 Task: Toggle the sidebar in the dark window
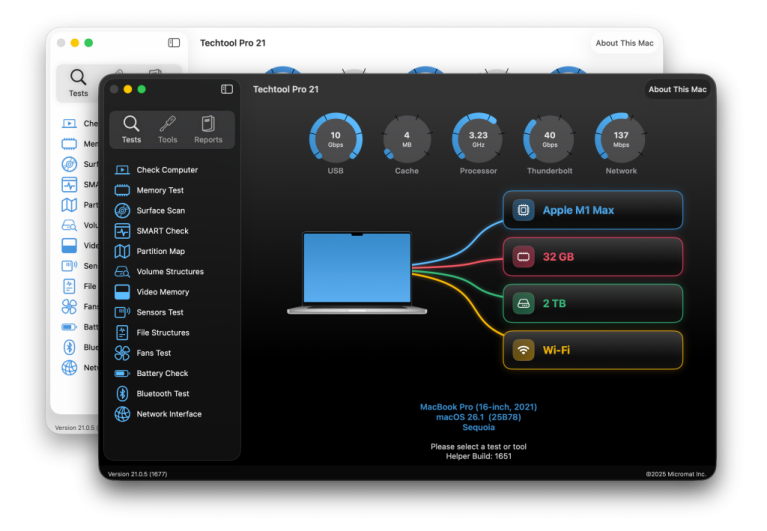tap(227, 89)
